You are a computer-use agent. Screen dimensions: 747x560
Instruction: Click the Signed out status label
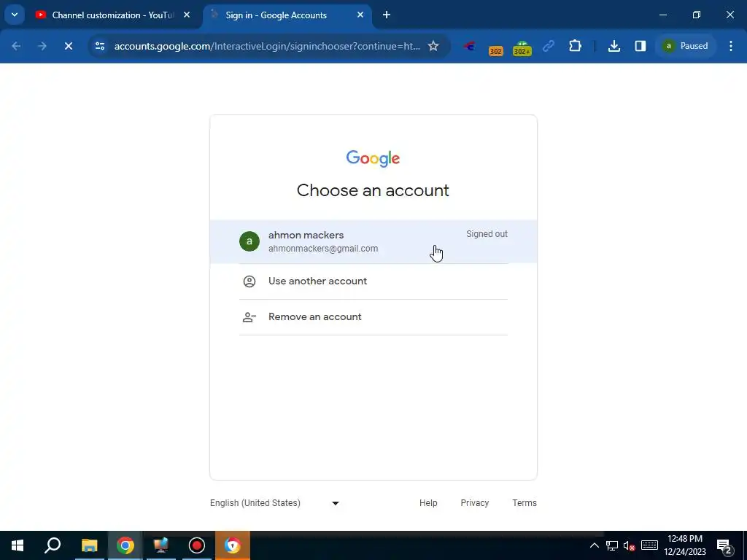487,234
